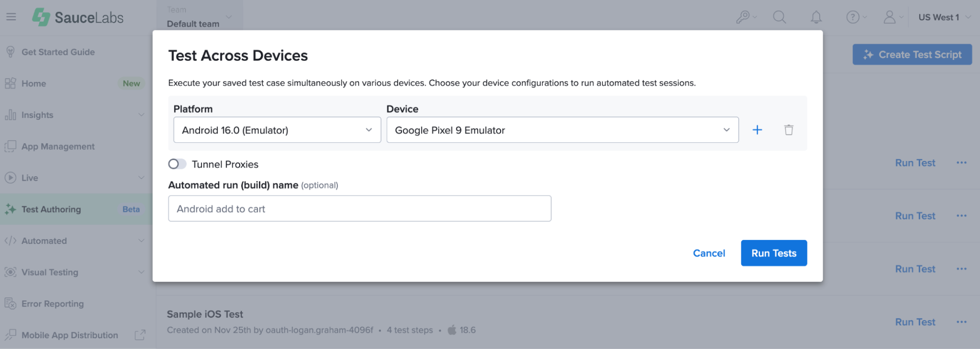Go to App Management in sidebar
This screenshot has height=349, width=980.
click(58, 146)
